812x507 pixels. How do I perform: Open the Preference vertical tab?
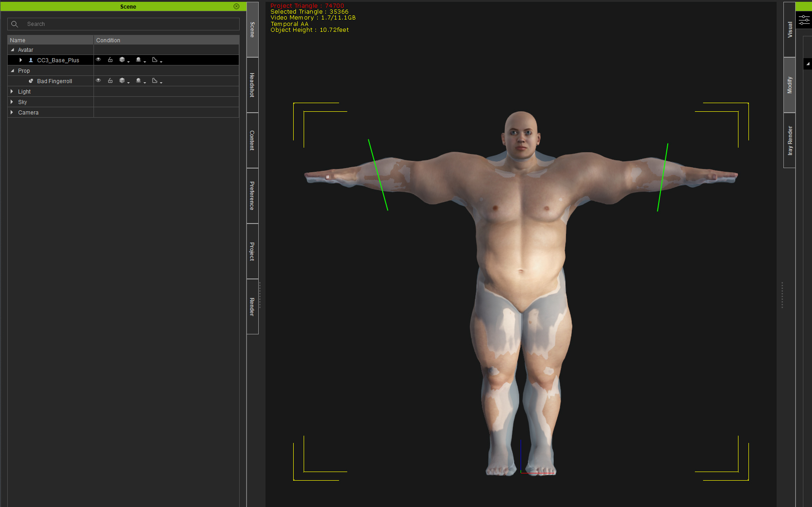tap(252, 196)
